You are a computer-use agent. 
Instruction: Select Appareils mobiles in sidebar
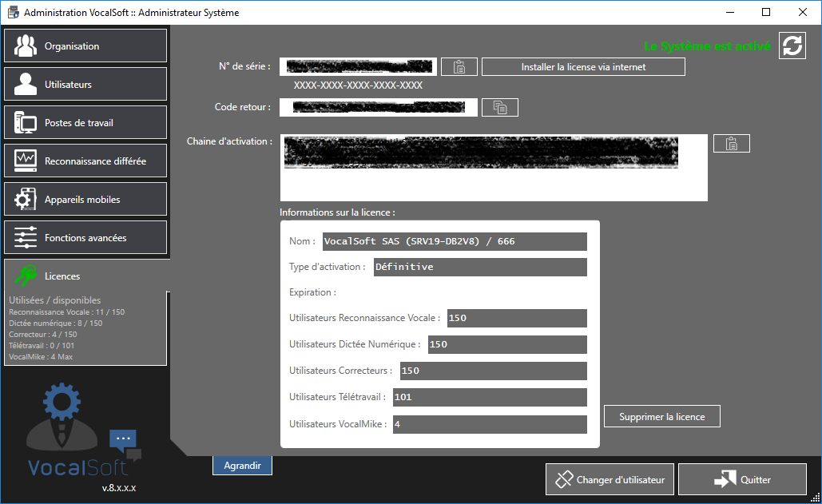tap(85, 199)
